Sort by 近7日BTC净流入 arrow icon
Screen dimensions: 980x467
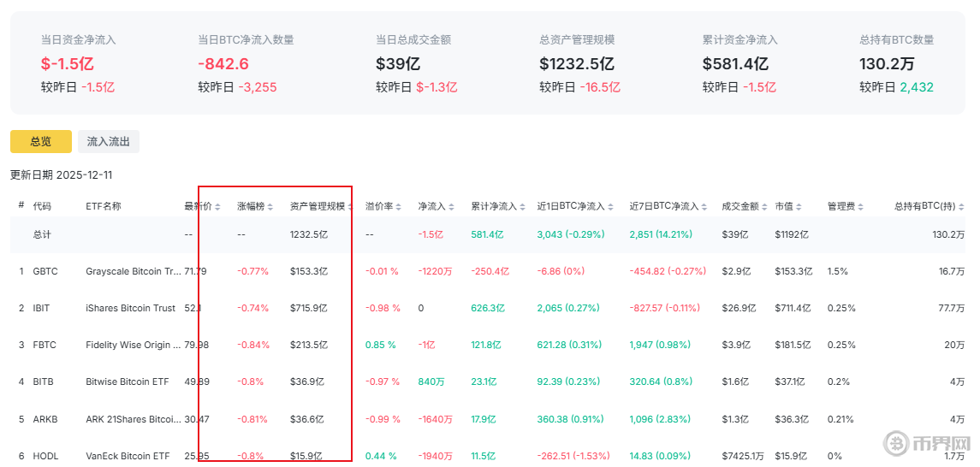[703, 207]
